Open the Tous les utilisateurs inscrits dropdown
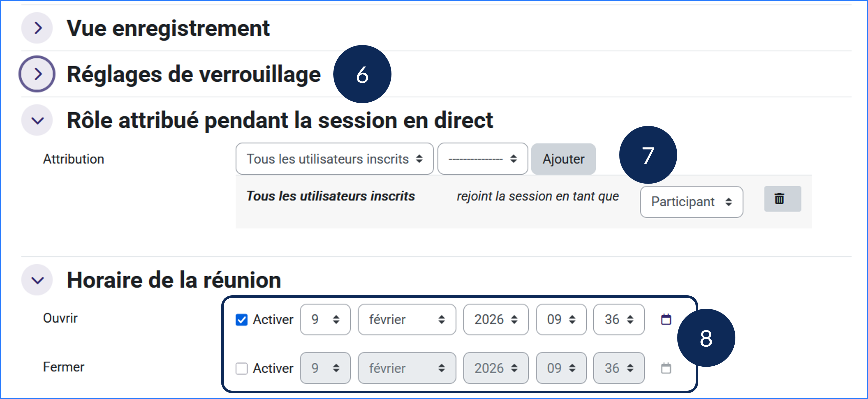The width and height of the screenshot is (868, 399). pos(334,159)
